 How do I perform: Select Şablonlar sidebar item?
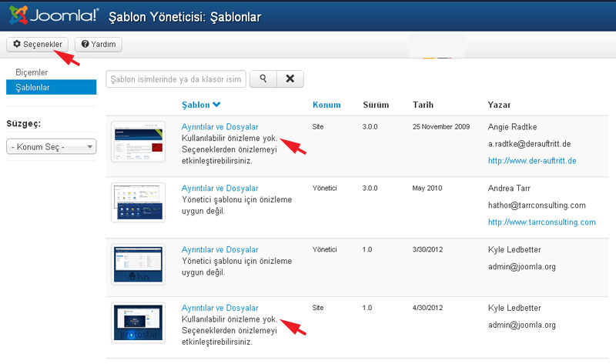(51, 87)
